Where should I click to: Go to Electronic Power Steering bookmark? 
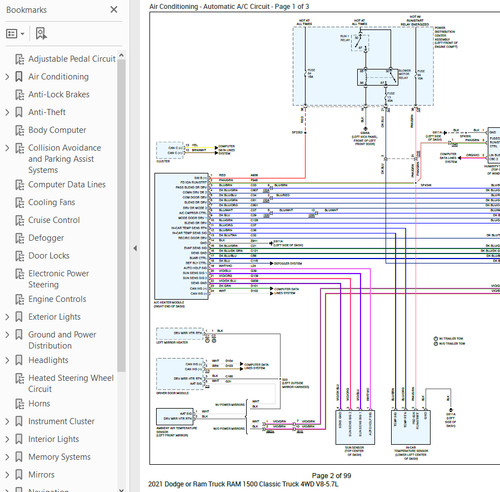59,279
